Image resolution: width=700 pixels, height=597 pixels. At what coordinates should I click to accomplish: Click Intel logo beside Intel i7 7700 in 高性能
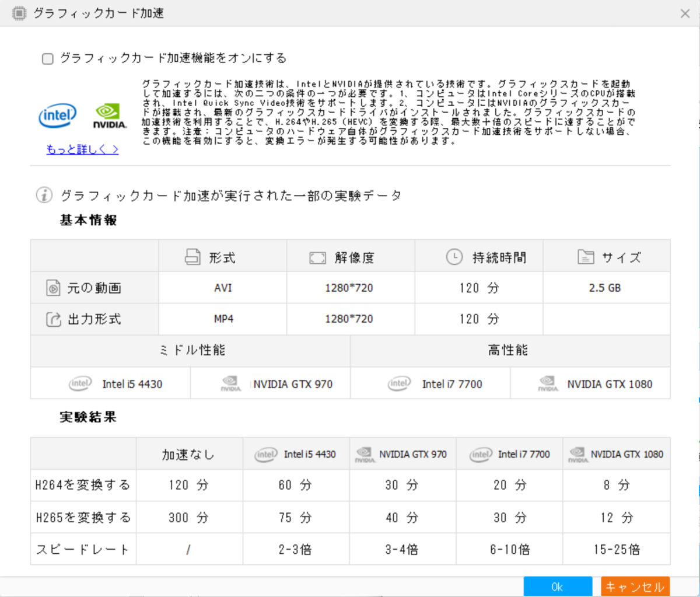[x=400, y=383]
